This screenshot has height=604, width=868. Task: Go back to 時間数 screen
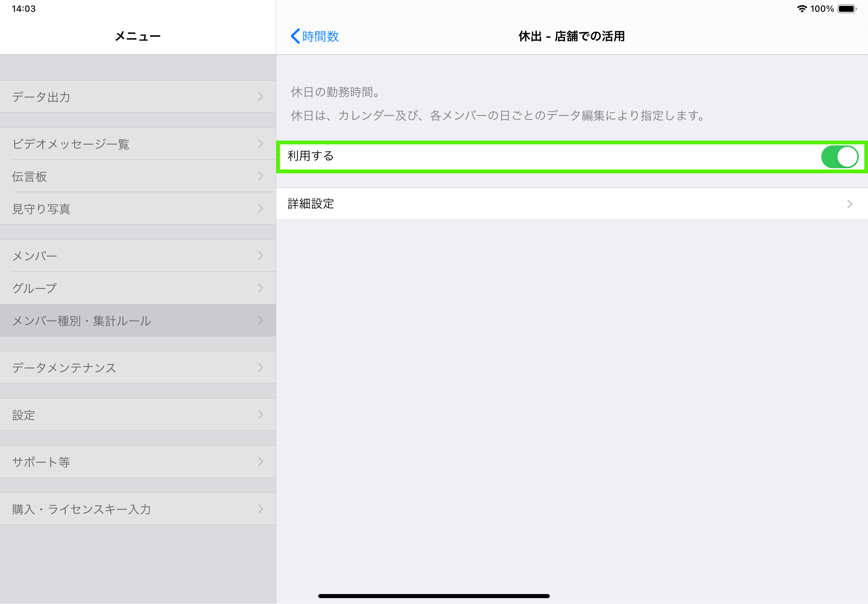click(314, 36)
